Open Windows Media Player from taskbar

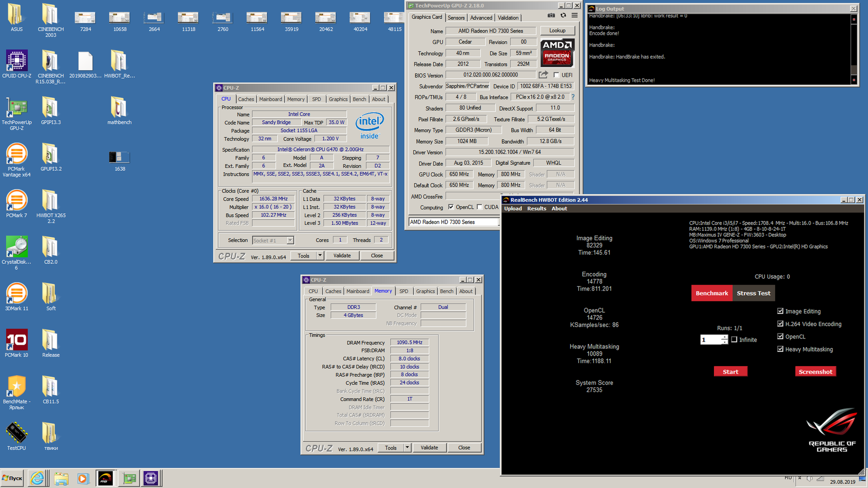(x=83, y=478)
